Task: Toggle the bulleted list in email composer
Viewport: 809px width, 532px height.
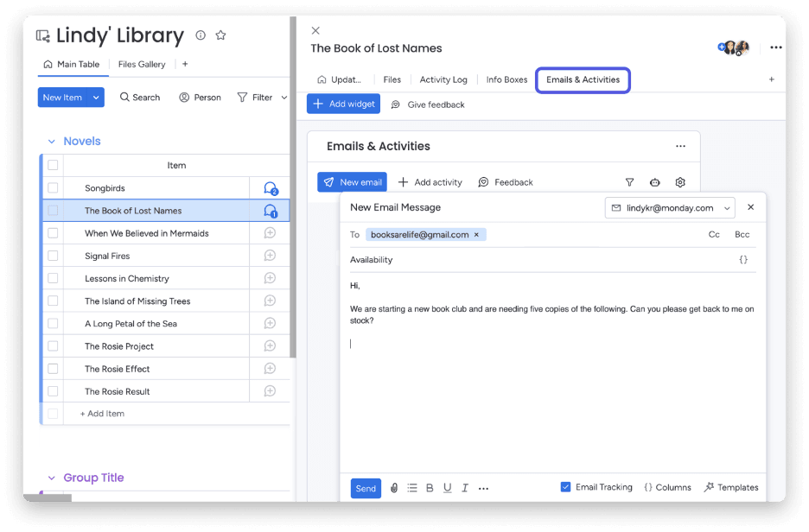Action: (x=411, y=488)
